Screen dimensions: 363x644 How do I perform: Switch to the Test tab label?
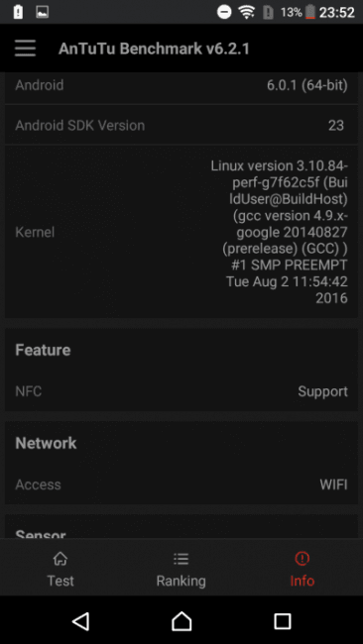(x=60, y=581)
